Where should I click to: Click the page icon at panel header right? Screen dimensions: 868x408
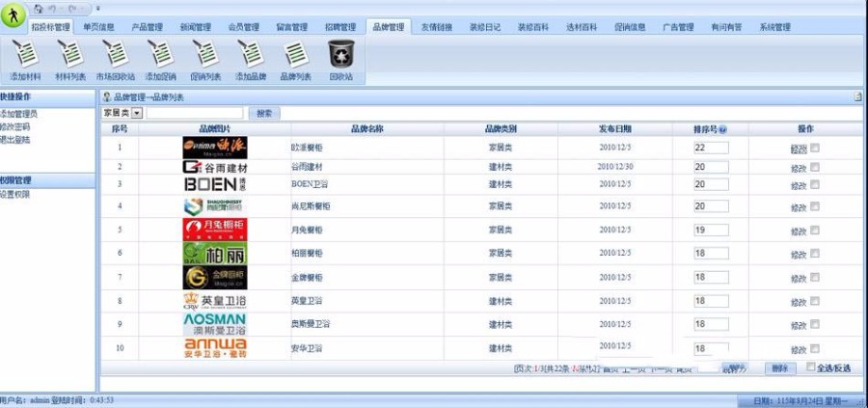pyautogui.click(x=858, y=97)
